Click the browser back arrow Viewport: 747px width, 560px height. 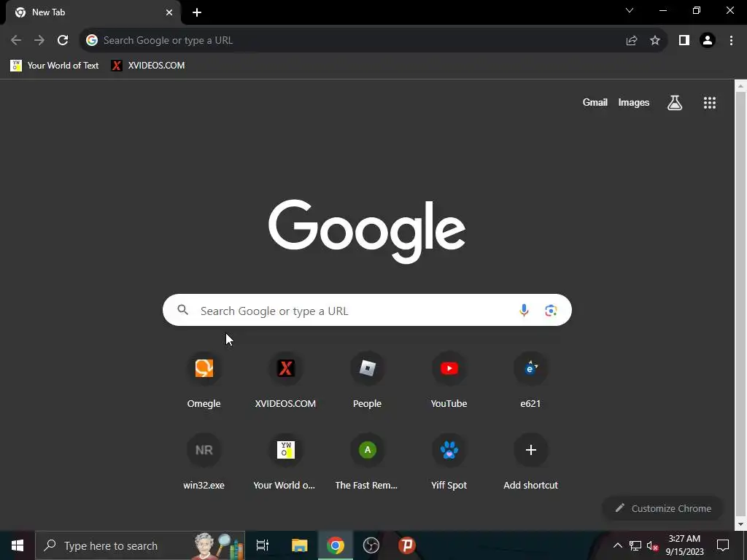tap(16, 41)
